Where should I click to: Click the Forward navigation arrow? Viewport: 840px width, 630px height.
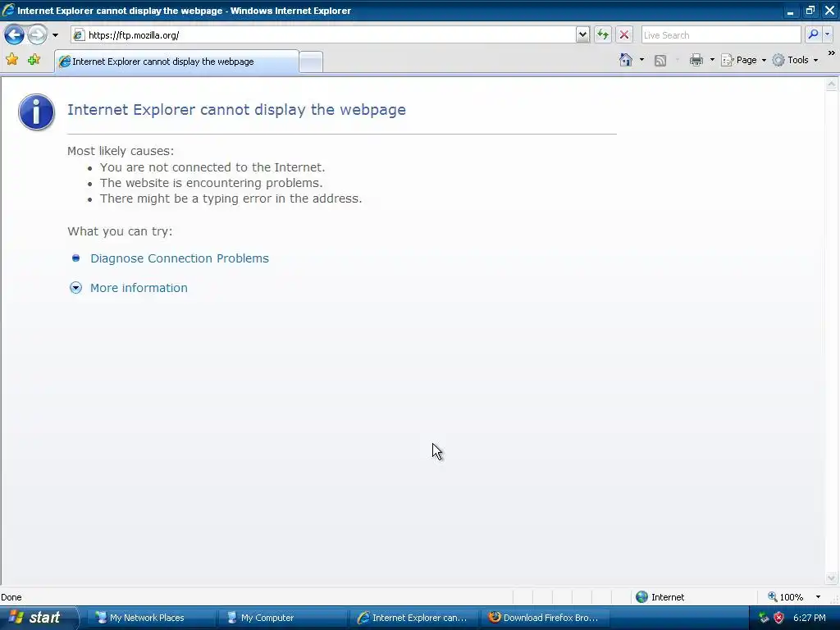point(37,34)
